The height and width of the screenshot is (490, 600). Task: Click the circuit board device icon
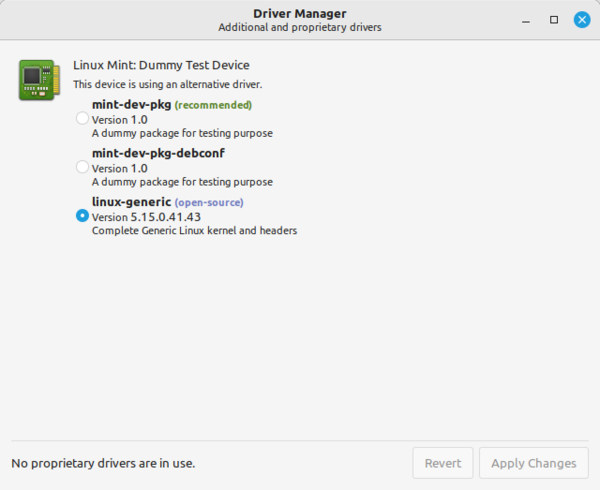pyautogui.click(x=38, y=80)
